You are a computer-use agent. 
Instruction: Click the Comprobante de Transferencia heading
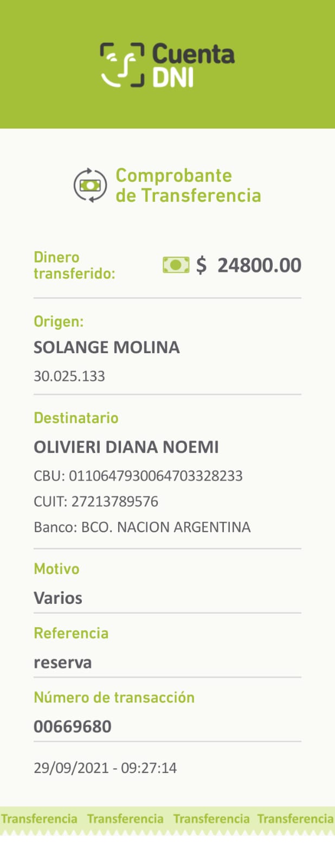(188, 186)
